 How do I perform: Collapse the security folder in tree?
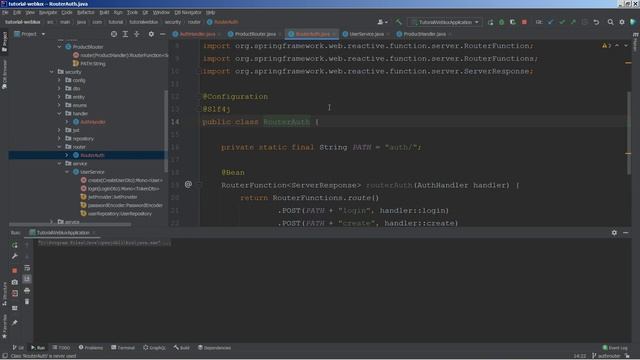[52, 72]
